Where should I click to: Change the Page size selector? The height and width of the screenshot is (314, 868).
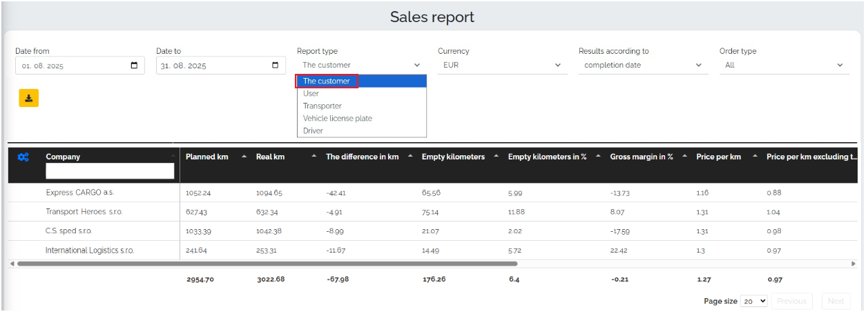tap(753, 301)
